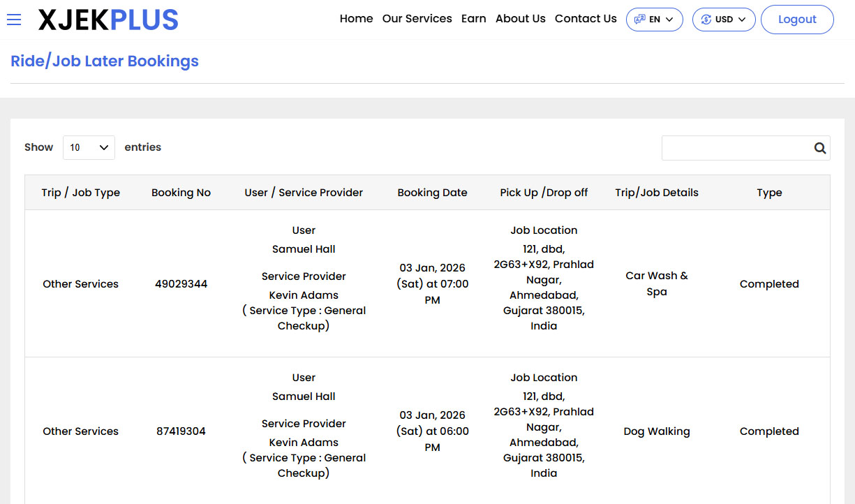Click the currency exchange icon beside USD
855x504 pixels.
[x=707, y=19]
